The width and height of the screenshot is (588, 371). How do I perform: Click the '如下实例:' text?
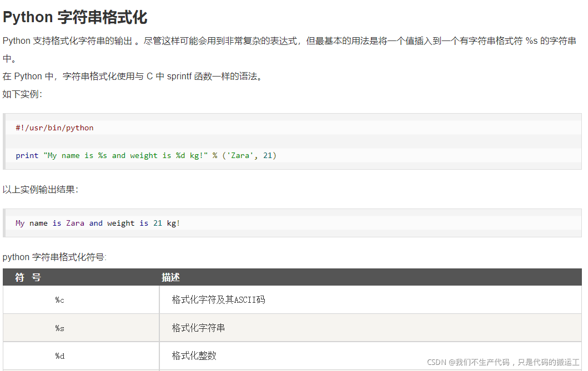pos(23,94)
